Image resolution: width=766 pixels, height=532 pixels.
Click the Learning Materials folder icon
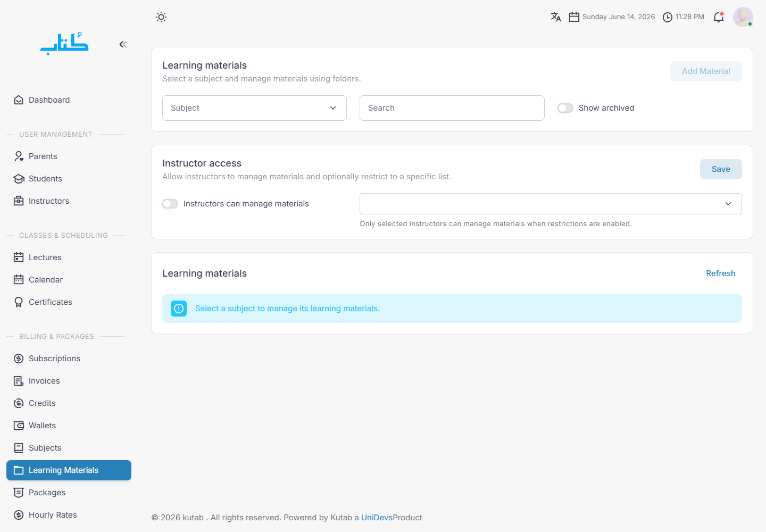click(19, 470)
